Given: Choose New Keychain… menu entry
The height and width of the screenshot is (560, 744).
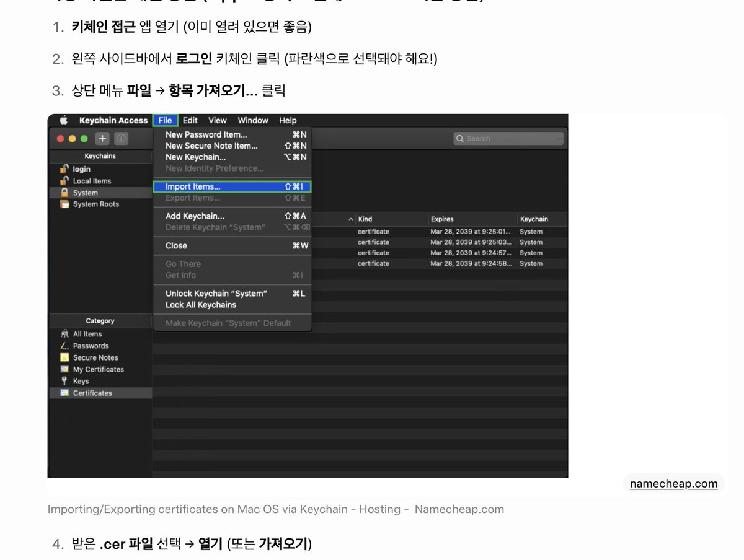Looking at the screenshot, I should 232,157.
